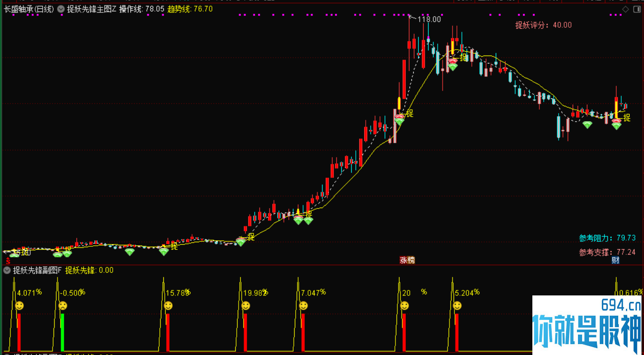Expand the 捉妖先锋副图F sub-chart indicator menu
Screen dimensions: 644x355
coord(6,271)
